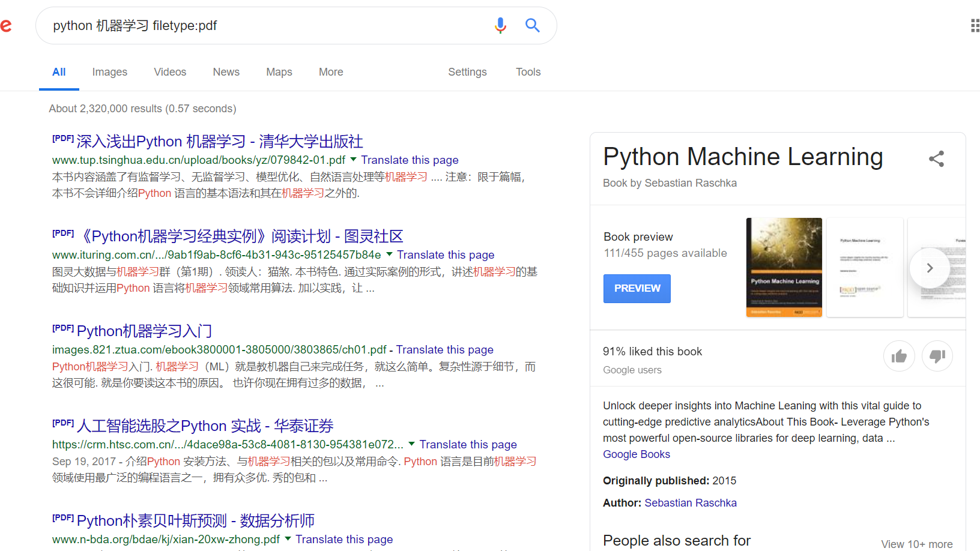980x551 pixels.
Task: Open the Sebastian Raschka author link
Action: click(690, 503)
